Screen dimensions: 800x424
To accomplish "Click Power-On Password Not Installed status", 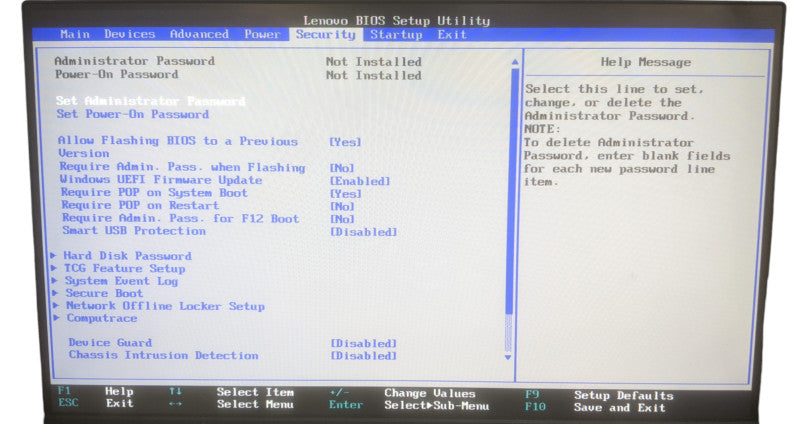I will tap(373, 76).
